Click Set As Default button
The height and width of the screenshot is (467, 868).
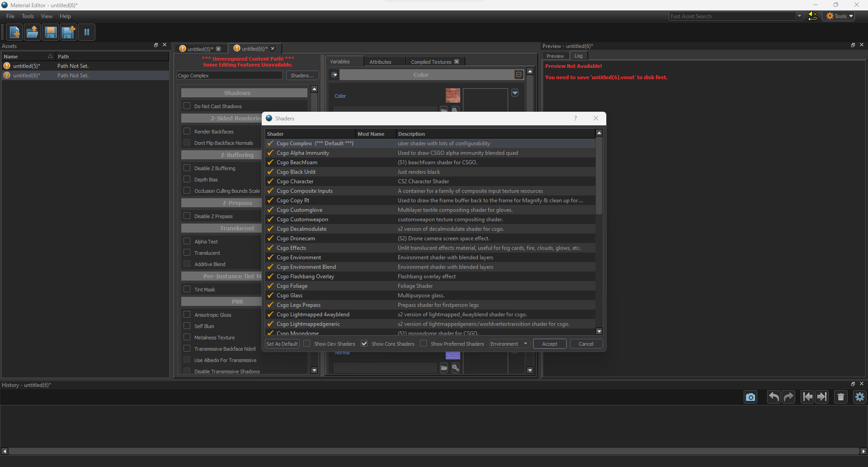(x=282, y=344)
